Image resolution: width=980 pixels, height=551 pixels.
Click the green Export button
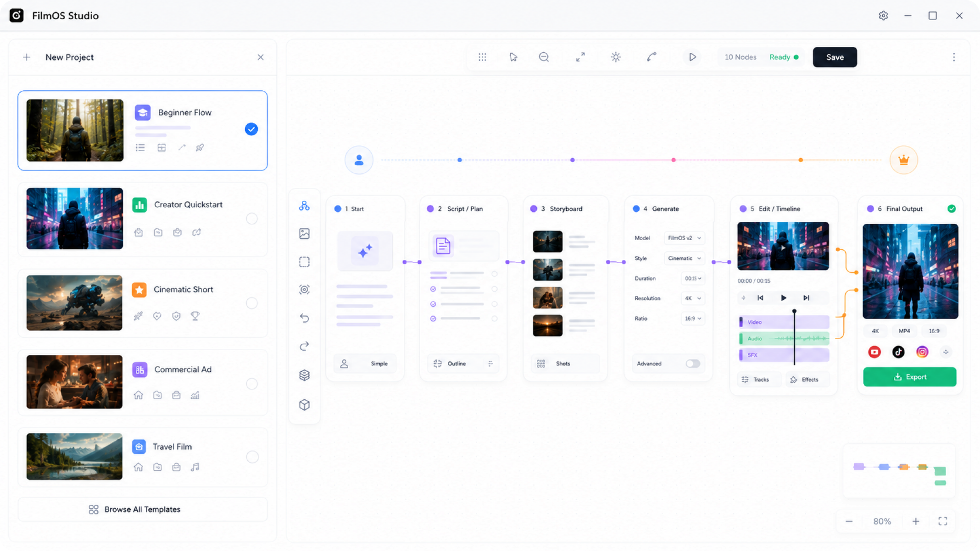909,377
